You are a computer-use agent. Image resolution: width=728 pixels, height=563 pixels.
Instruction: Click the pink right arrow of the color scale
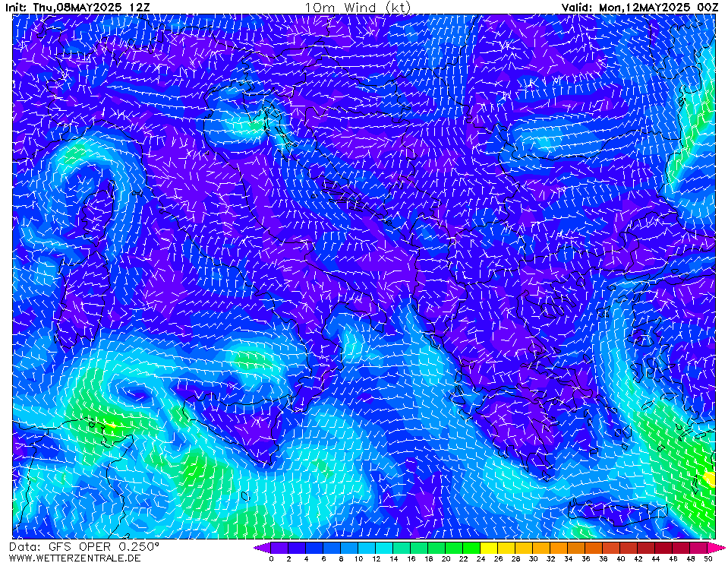coord(715,548)
